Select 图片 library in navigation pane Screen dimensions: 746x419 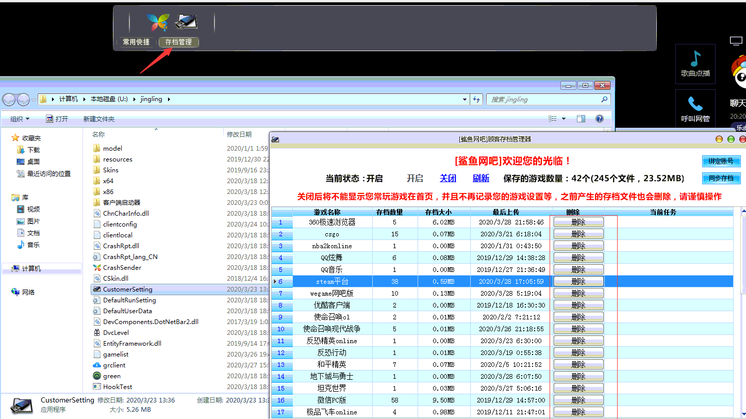33,221
